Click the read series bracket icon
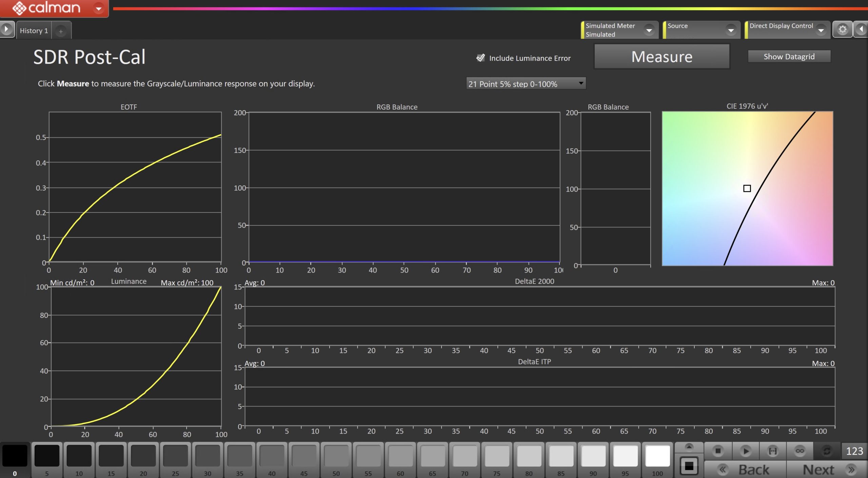Image resolution: width=868 pixels, height=478 pixels. point(773,451)
